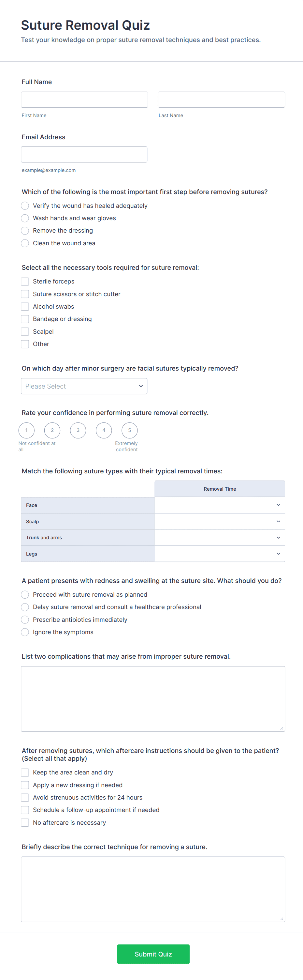Choose 'Wash hands and wear gloves' option
The image size is (303, 980).
25,218
